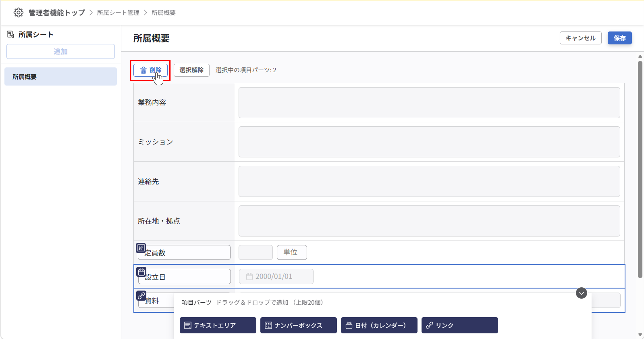Click the テキストエリア part button
This screenshot has width=644, height=339.
[218, 325]
